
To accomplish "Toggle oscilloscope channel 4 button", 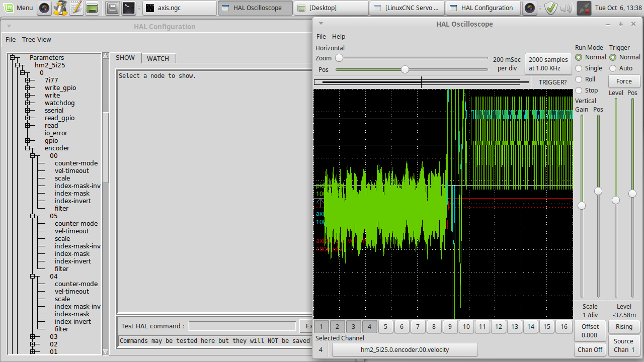I will (x=369, y=327).
